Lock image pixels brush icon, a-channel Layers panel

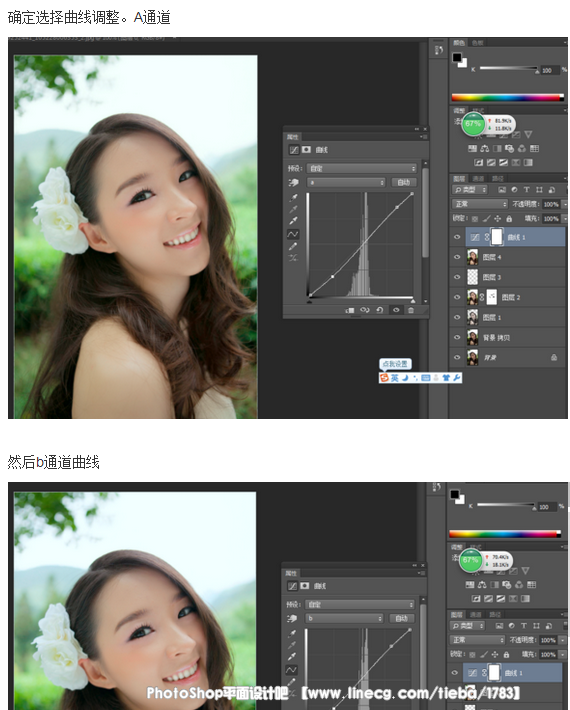486,219
